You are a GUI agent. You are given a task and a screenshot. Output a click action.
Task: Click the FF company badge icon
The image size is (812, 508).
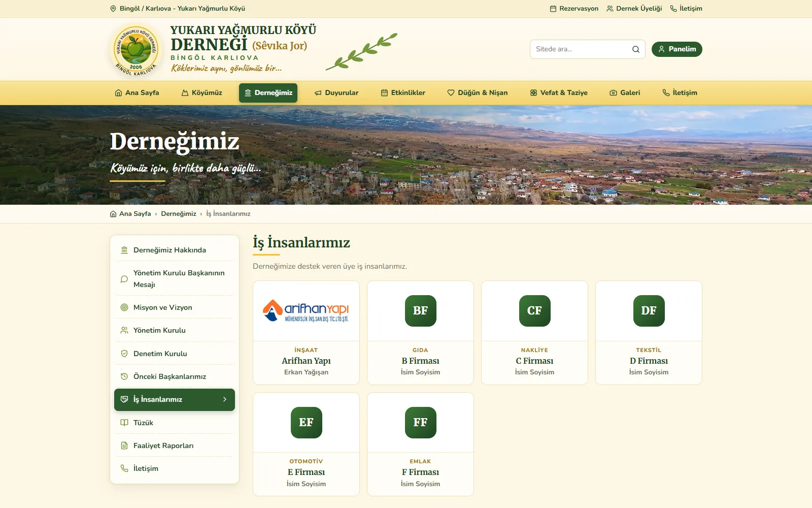pyautogui.click(x=420, y=422)
